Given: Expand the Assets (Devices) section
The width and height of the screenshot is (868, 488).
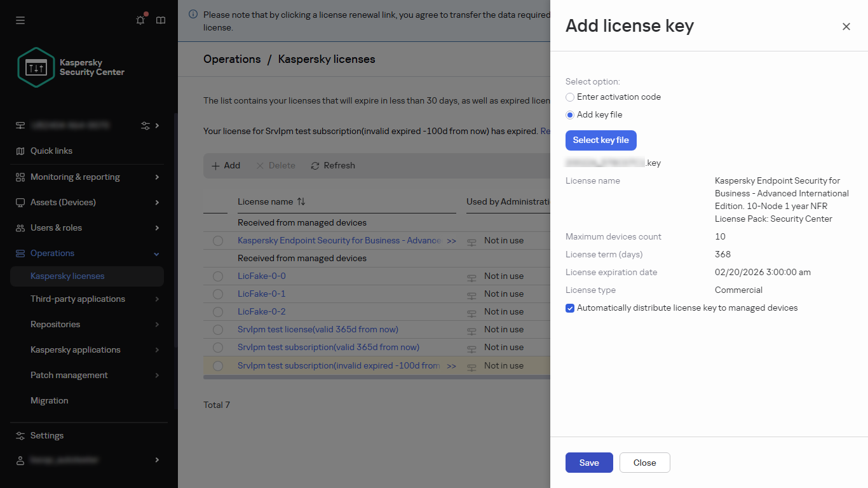Looking at the screenshot, I should tap(156, 202).
